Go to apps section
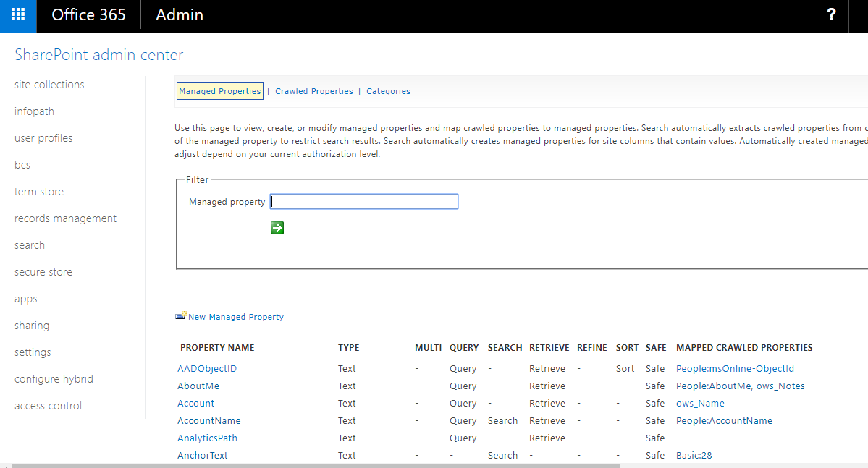868x468 pixels. tap(25, 299)
